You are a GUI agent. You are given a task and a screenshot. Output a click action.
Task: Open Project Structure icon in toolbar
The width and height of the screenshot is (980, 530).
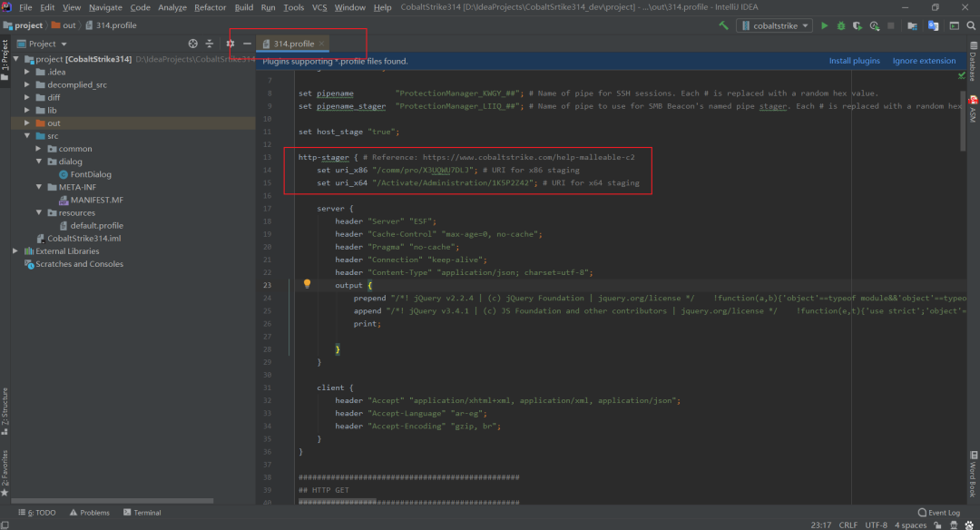click(x=913, y=25)
